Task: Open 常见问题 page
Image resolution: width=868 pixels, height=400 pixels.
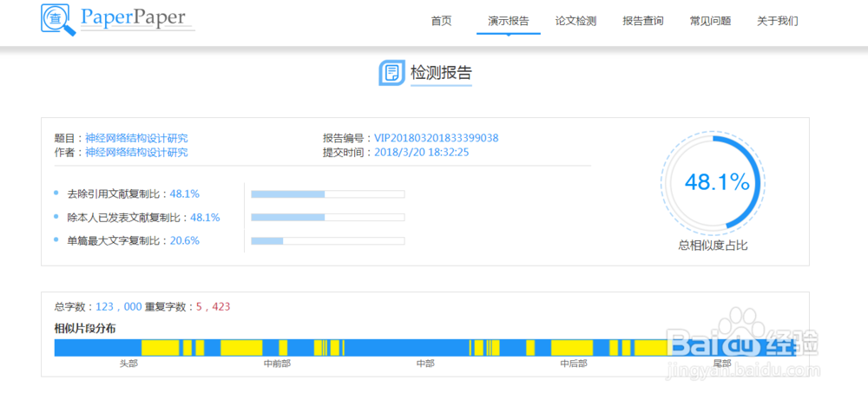Action: coord(710,21)
